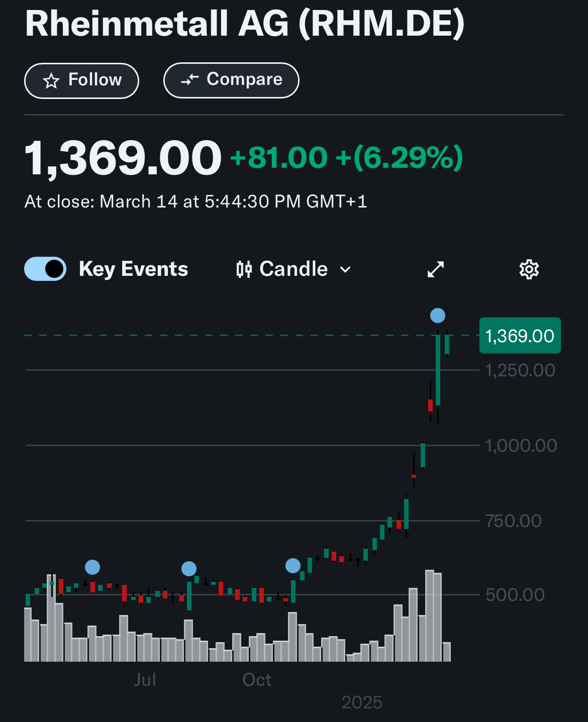Image resolution: width=588 pixels, height=722 pixels.
Task: Click the +81.00 +(6.29%) price change
Action: click(x=346, y=158)
